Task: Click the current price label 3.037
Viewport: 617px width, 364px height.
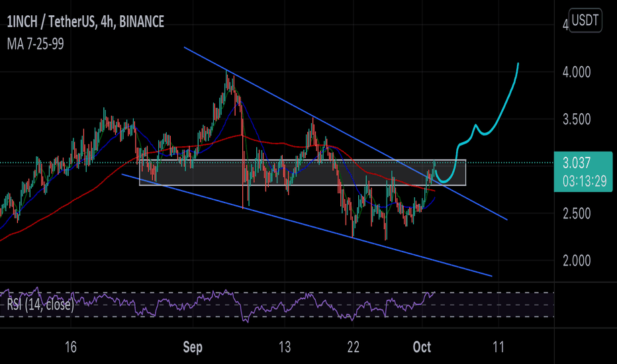Action: [x=577, y=163]
